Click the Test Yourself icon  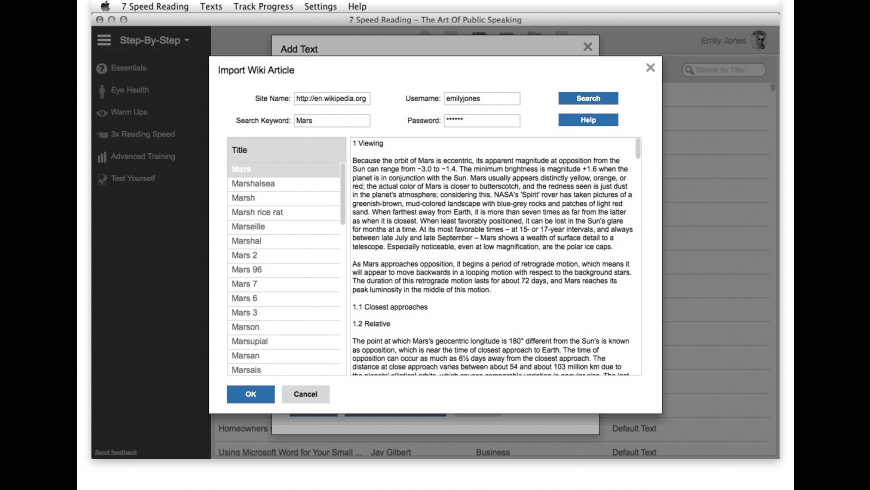click(102, 179)
